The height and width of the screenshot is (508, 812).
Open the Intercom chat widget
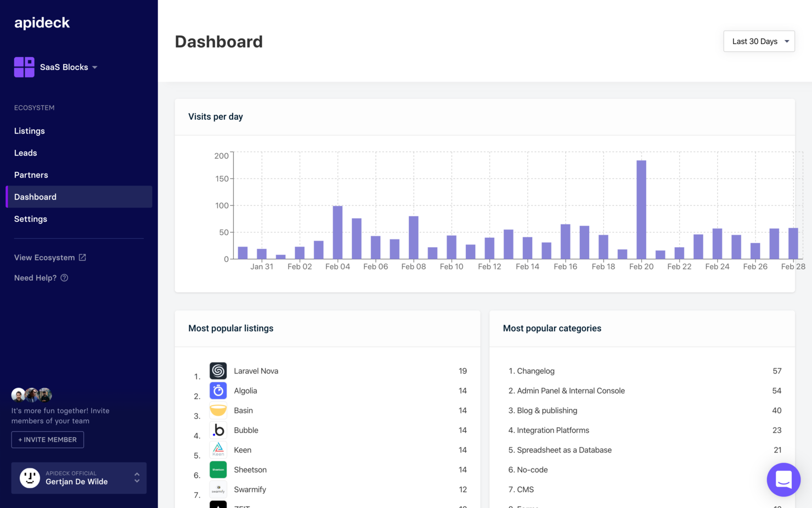click(x=783, y=479)
